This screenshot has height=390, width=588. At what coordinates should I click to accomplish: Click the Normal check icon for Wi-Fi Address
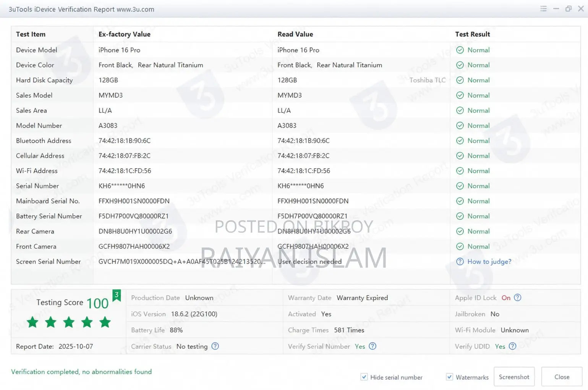point(460,171)
